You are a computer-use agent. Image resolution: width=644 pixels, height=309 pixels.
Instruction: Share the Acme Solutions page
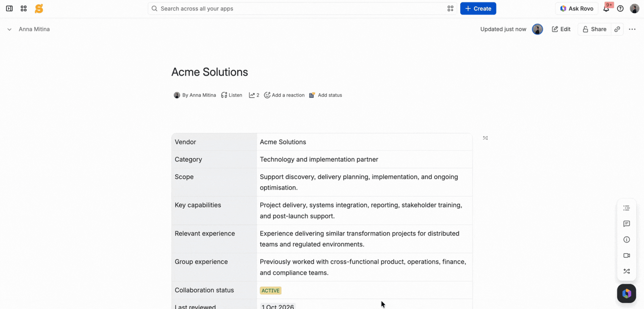coord(594,29)
